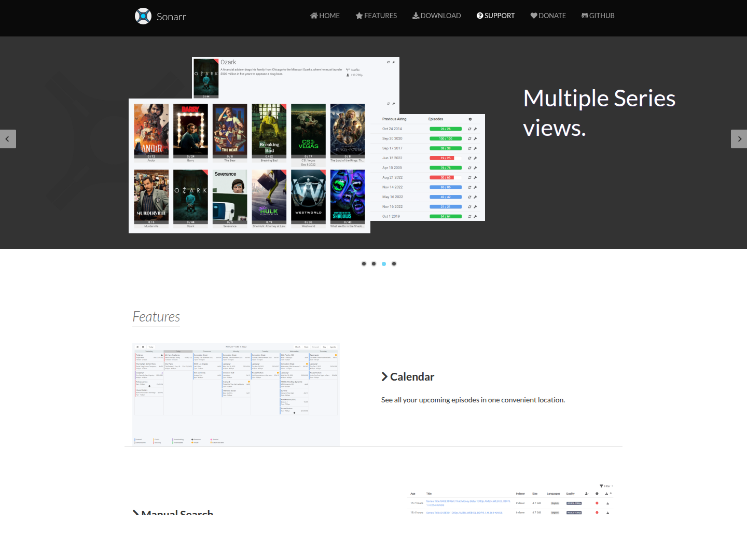The height and width of the screenshot is (560, 747).
Task: Open the HOME nav item
Action: coord(325,16)
